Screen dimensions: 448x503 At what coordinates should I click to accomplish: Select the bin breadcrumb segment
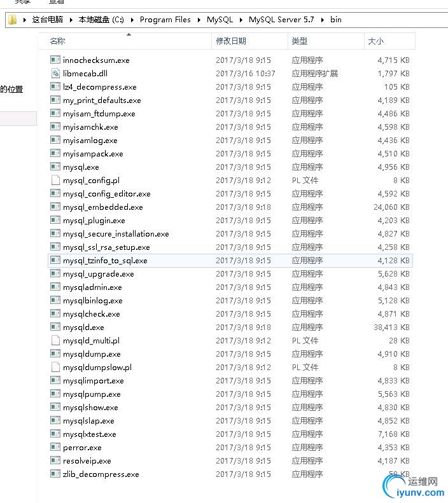(335, 20)
